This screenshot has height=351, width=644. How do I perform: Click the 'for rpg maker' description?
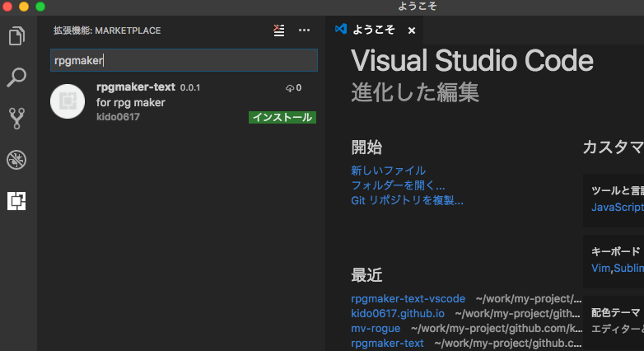tap(131, 102)
